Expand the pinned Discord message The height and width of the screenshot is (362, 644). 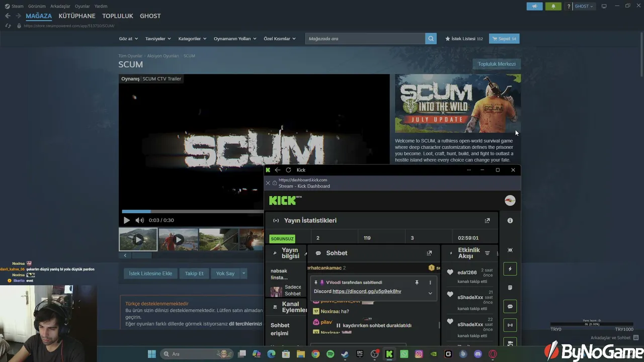[x=430, y=293]
